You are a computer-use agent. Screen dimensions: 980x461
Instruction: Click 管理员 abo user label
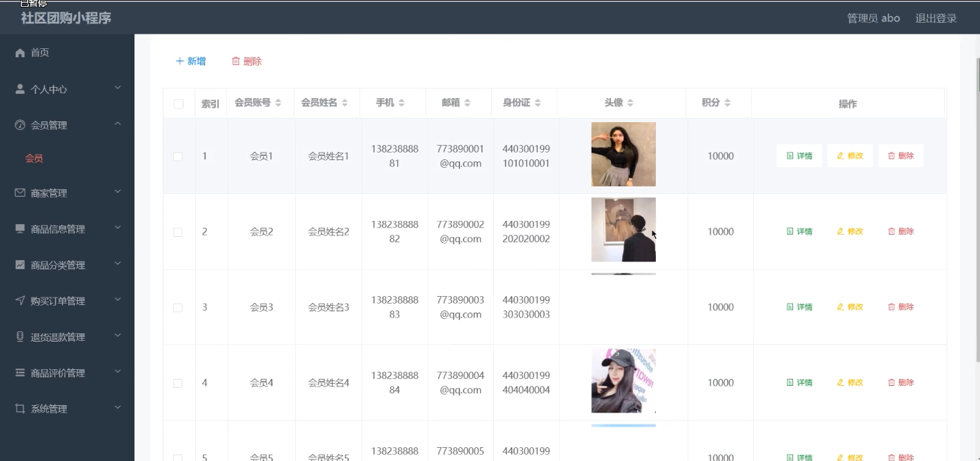point(873,19)
